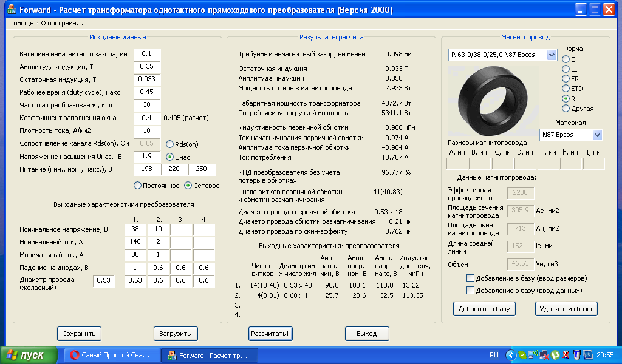Screen dimensions: 622x364
Task: Click the Загрузить button
Action: 176,334
